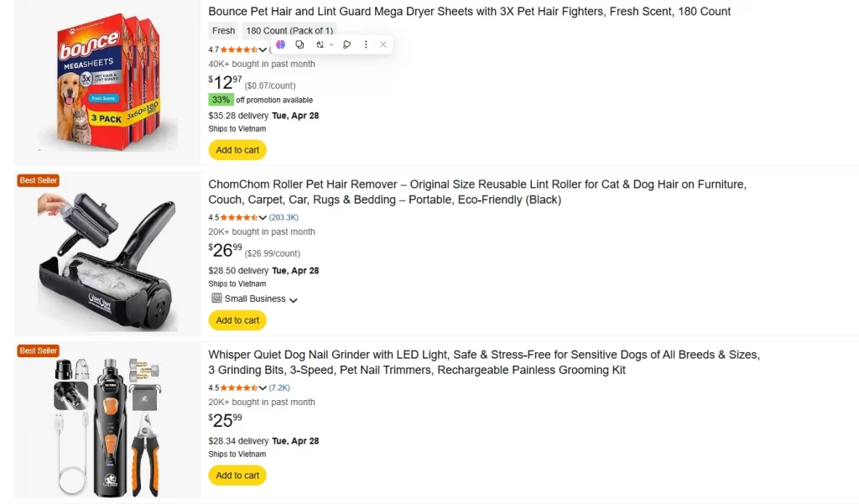Click the highlighter icon in the floating toolbar

point(346,44)
